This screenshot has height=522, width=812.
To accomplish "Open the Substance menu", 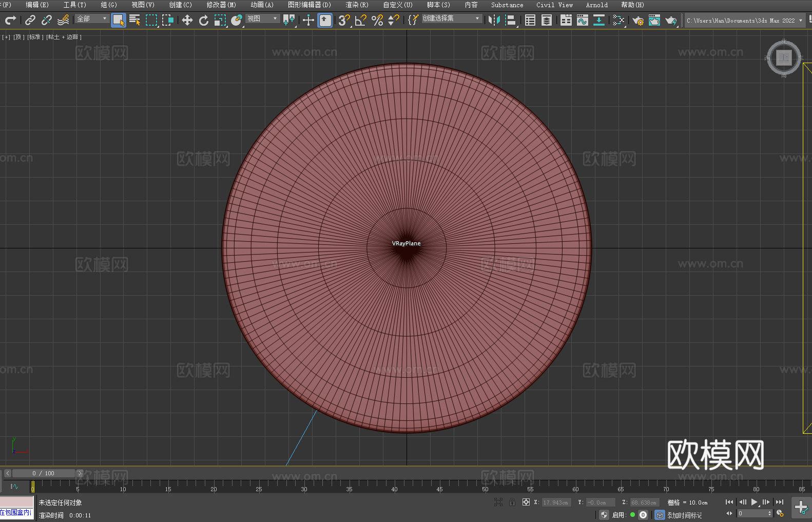I will (x=507, y=5).
